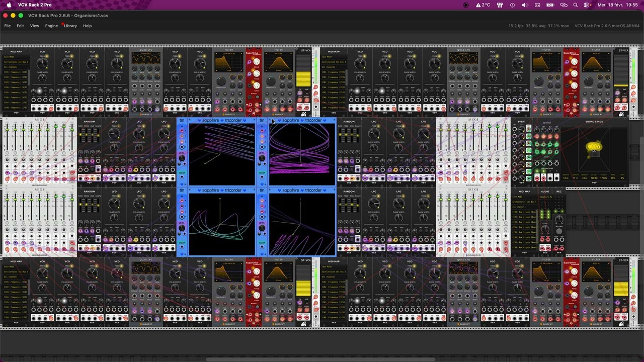Click the Spotlight search icon in menu bar
Viewport: 644px width, 362px height.
pyautogui.click(x=575, y=5)
